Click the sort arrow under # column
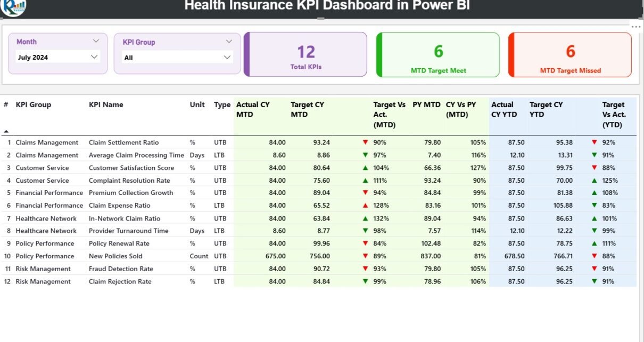The height and width of the screenshot is (342, 644). (6, 131)
